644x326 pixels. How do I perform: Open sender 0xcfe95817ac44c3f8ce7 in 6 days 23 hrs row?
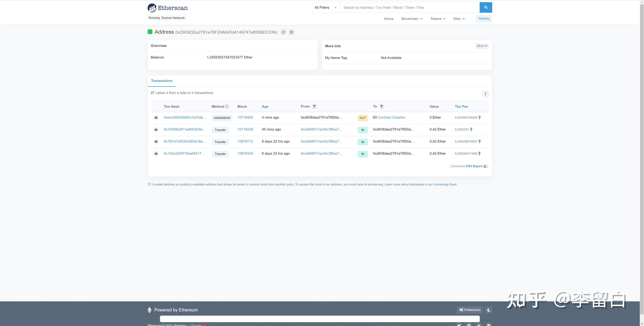coord(321,153)
